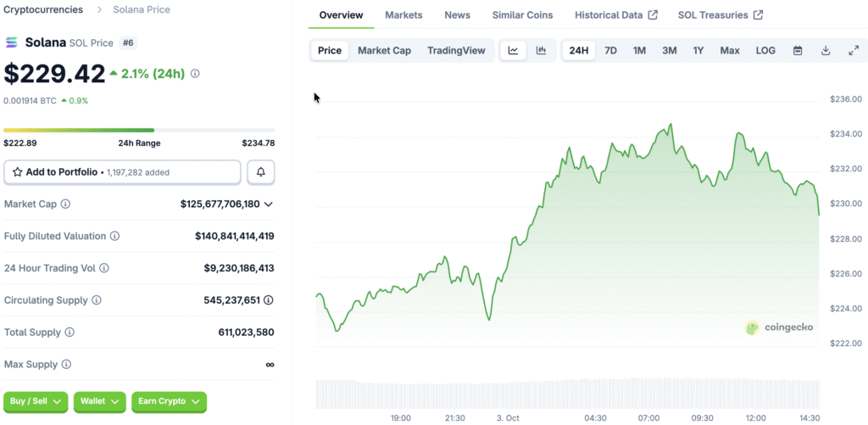The image size is (868, 425).
Task: Click Add to Portfolio button
Action: (x=122, y=172)
